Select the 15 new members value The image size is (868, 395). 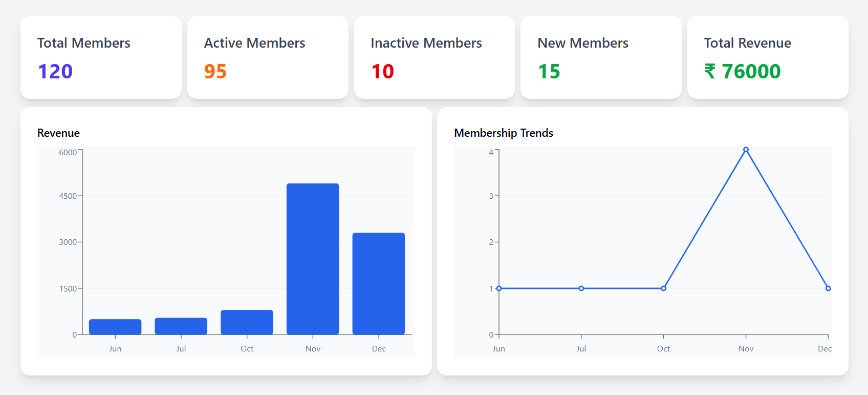pyautogui.click(x=549, y=71)
